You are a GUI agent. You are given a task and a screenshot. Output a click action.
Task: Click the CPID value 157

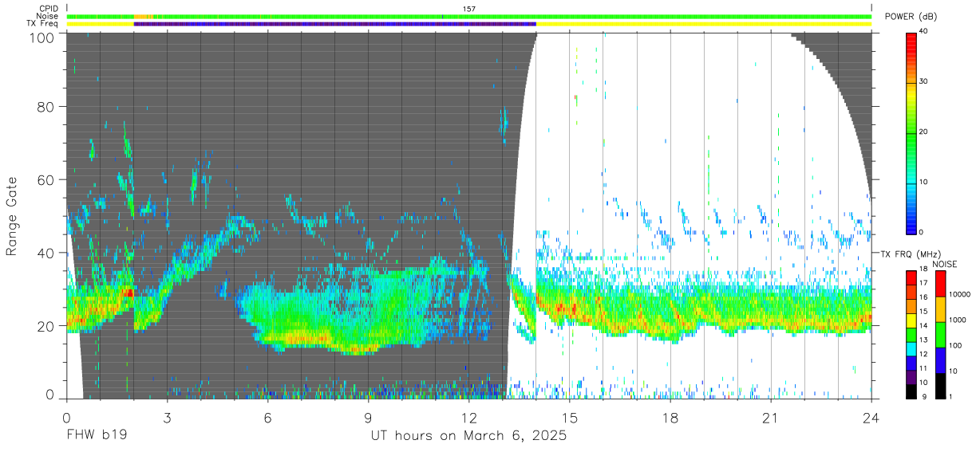point(468,9)
